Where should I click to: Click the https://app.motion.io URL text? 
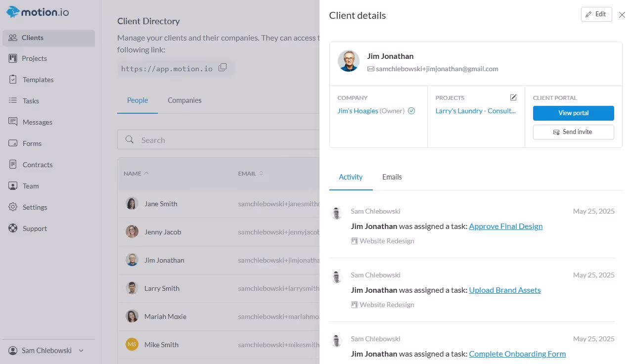pyautogui.click(x=167, y=69)
